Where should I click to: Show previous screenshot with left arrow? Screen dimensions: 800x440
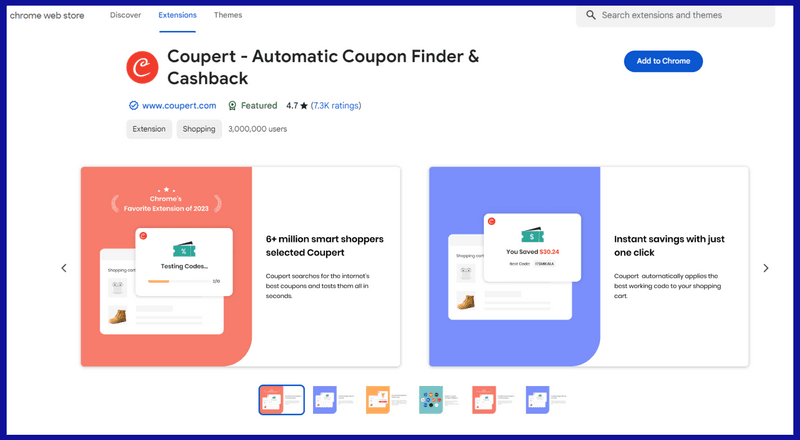(64, 268)
